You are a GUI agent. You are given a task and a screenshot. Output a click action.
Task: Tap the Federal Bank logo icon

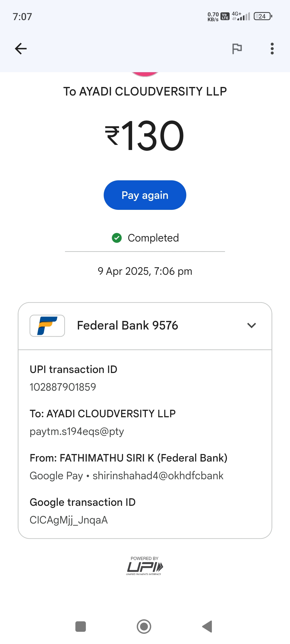point(47,325)
